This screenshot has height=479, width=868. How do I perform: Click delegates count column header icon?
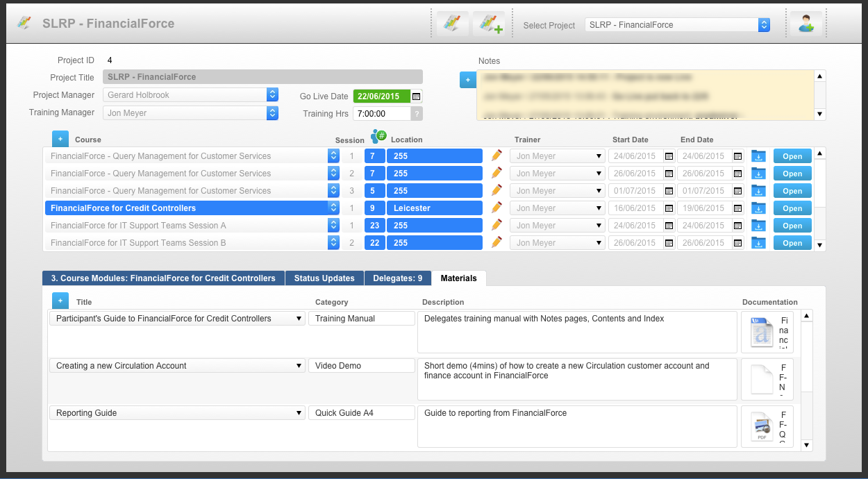(378, 136)
